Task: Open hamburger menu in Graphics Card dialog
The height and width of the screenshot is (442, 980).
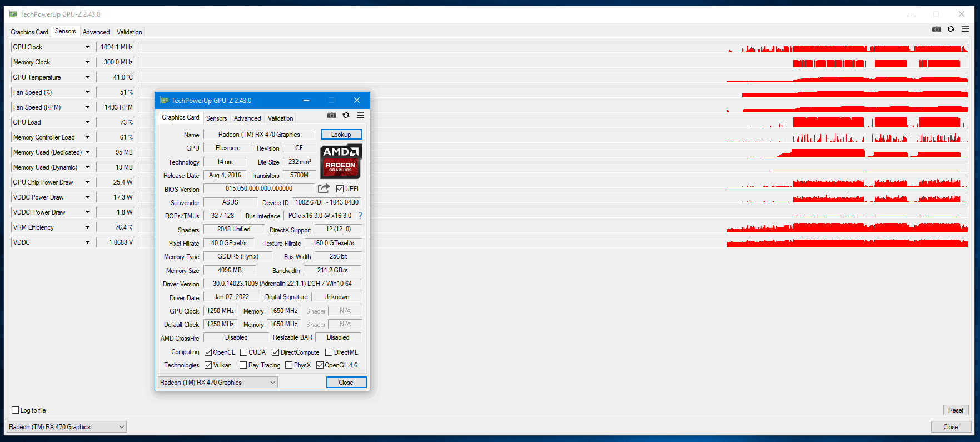Action: point(361,115)
